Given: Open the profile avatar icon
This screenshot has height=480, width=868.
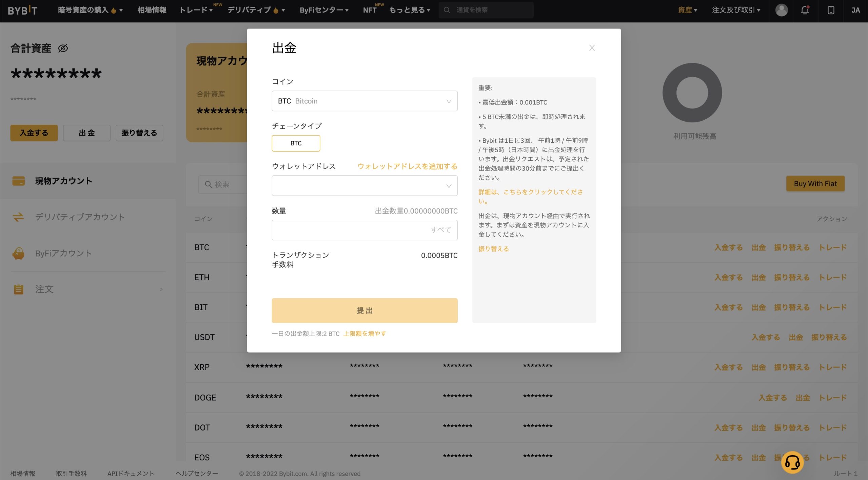Looking at the screenshot, I should click(x=781, y=10).
